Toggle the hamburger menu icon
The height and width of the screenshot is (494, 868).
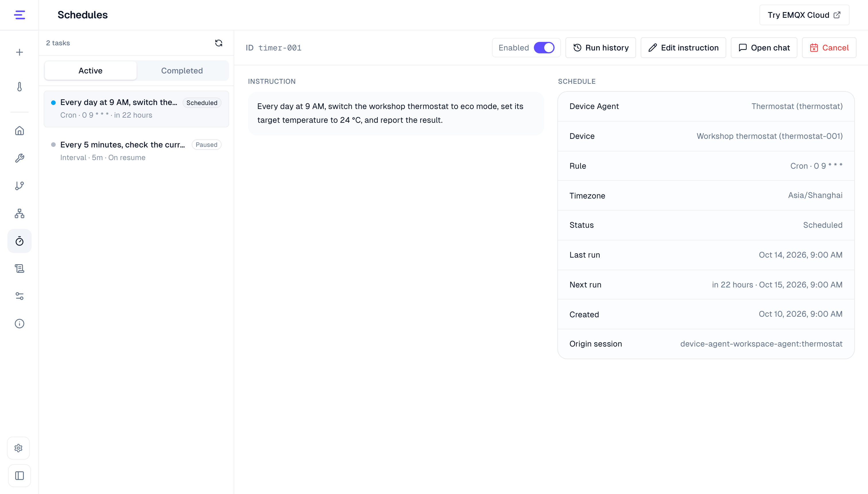[x=19, y=15]
